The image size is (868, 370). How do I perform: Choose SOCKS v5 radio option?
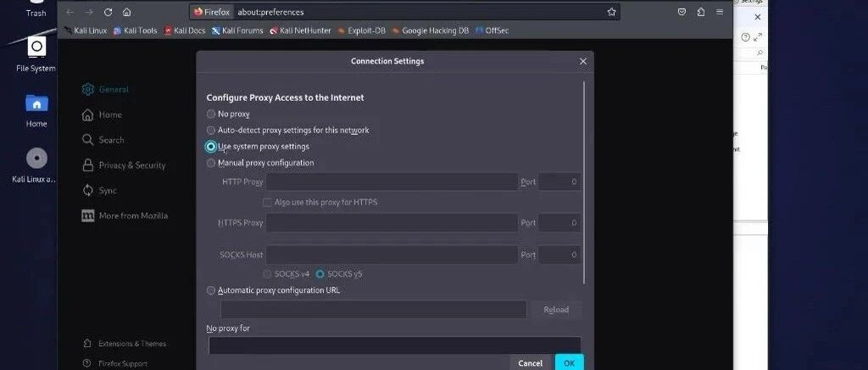point(320,273)
